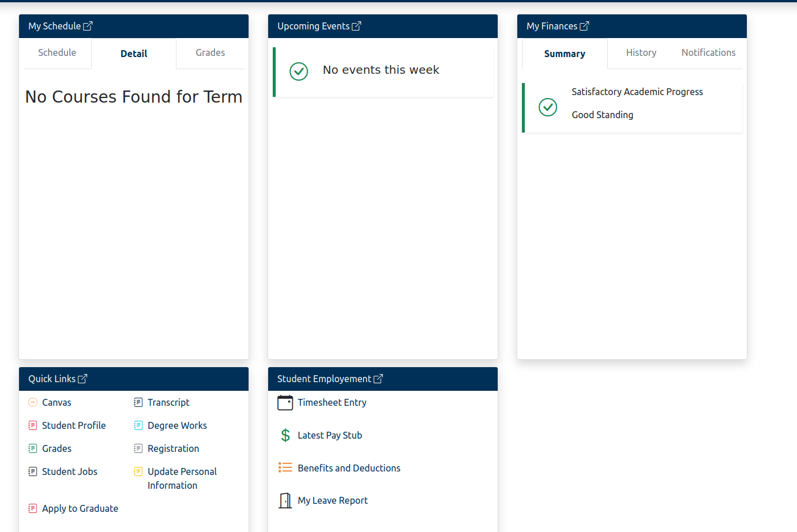The height and width of the screenshot is (532, 797).
Task: Switch to the History tab
Action: pos(641,52)
